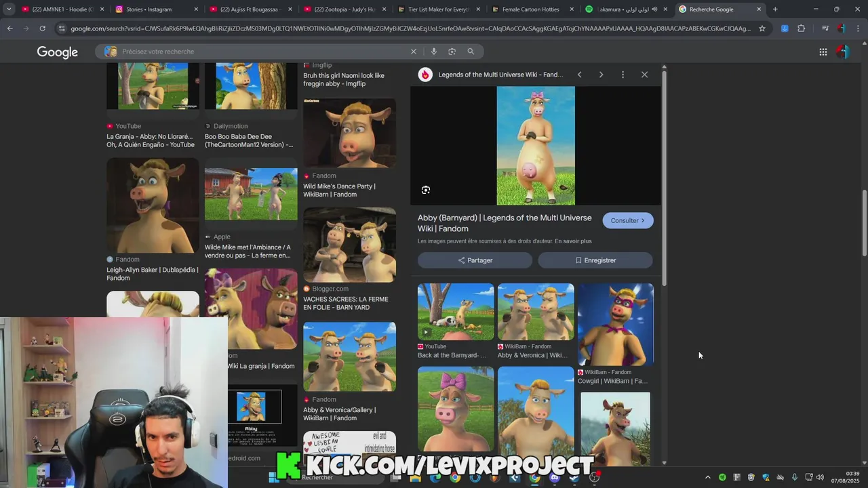Click the microphone icon in the system tray
Viewport: 868px width, 488px height.
[x=795, y=477]
